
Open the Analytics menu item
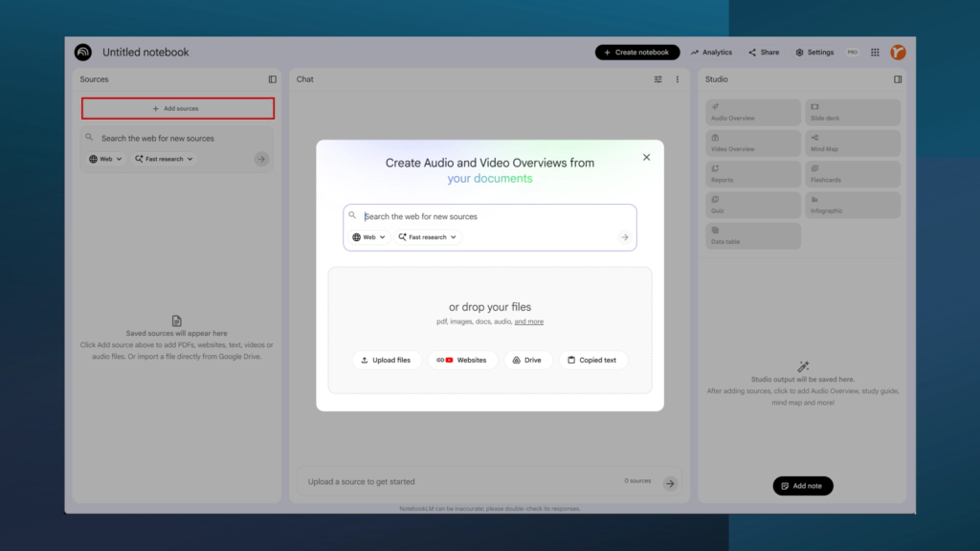pos(711,53)
